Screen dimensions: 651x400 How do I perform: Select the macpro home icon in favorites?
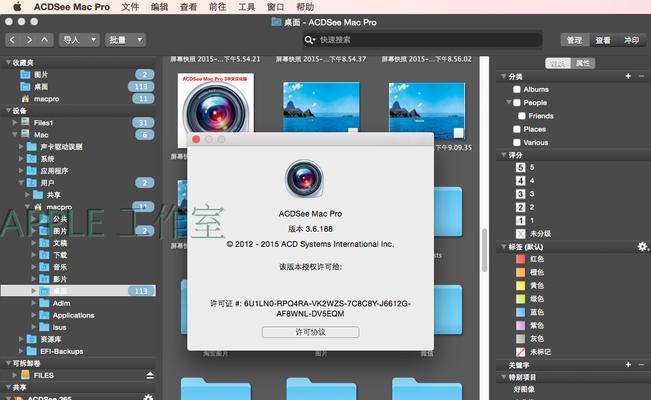[x=25, y=99]
